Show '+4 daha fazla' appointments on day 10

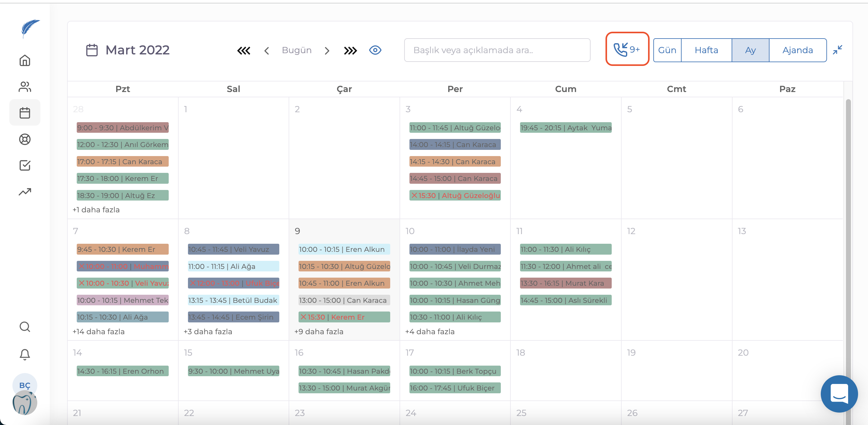[x=430, y=331]
